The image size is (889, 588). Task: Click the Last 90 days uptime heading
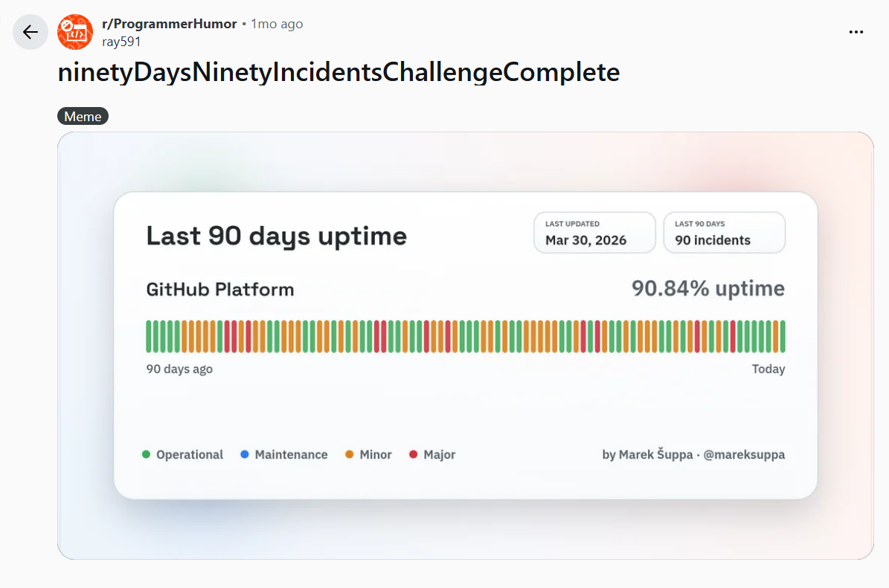pyautogui.click(x=277, y=236)
